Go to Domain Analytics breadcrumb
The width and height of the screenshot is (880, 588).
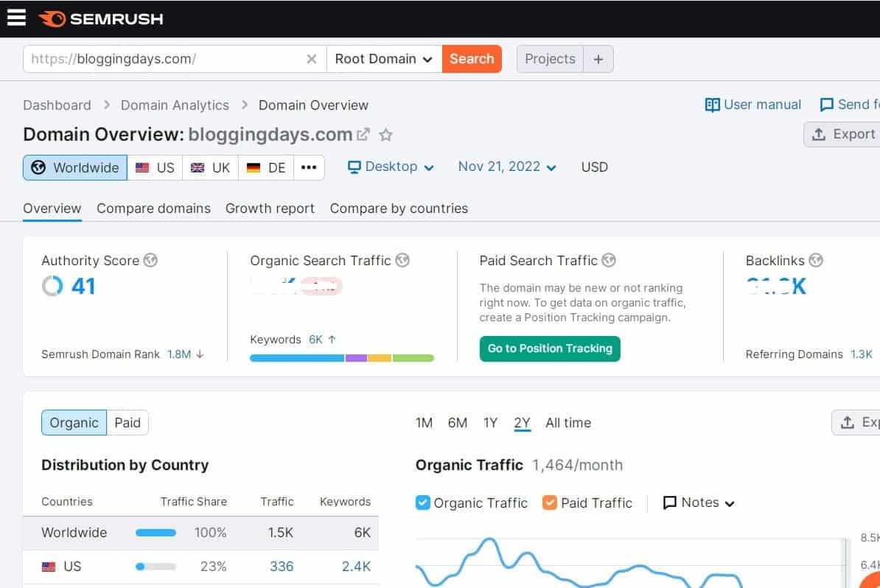point(175,105)
